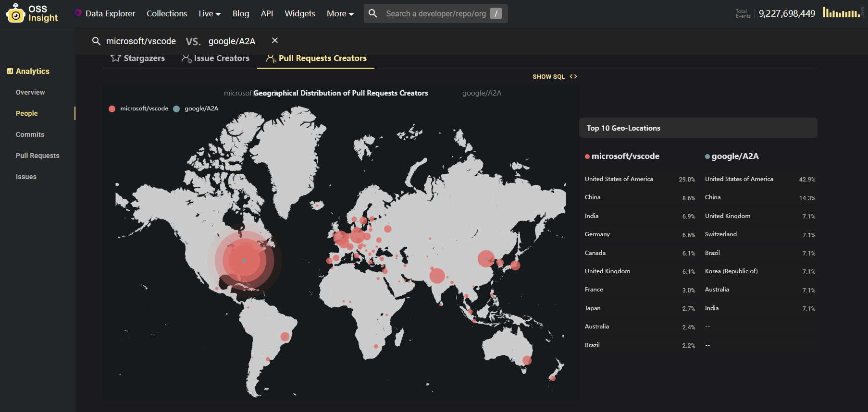Image resolution: width=868 pixels, height=412 pixels.
Task: Click the total events count 9,227,698,449
Action: [x=787, y=13]
